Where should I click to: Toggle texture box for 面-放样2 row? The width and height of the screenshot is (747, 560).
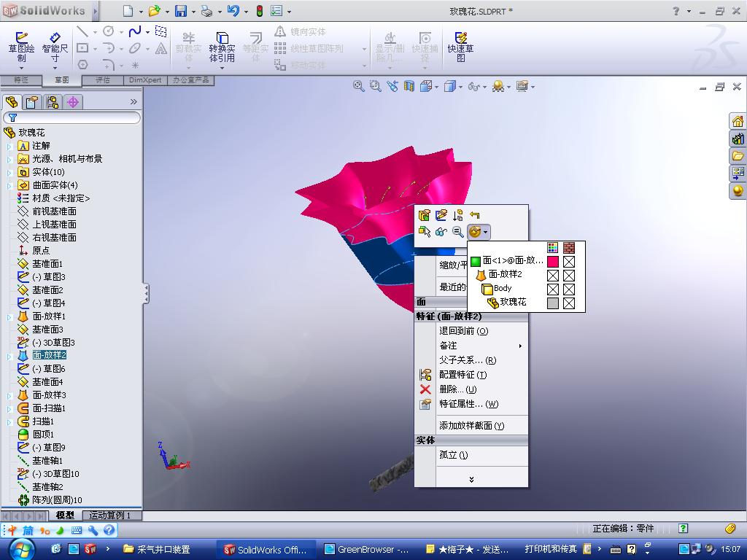tap(569, 275)
